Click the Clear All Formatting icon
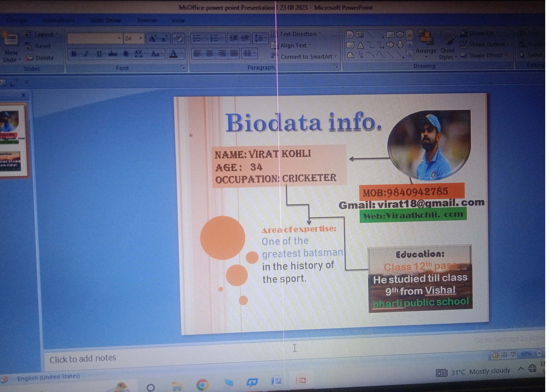 tap(179, 39)
